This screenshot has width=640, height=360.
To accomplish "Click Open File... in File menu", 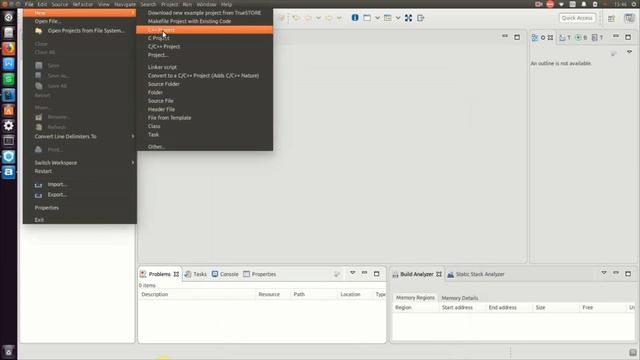I will point(48,21).
